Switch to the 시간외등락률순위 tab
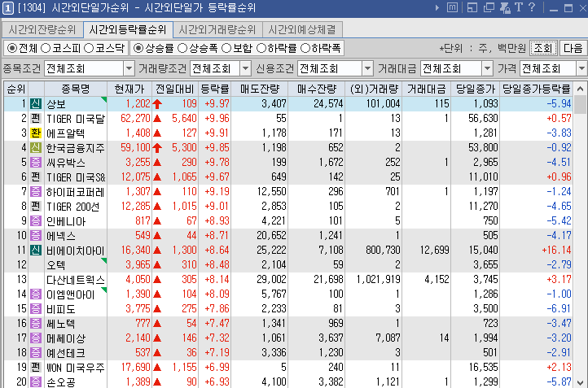Viewport: 588px width, 388px height. click(128, 29)
